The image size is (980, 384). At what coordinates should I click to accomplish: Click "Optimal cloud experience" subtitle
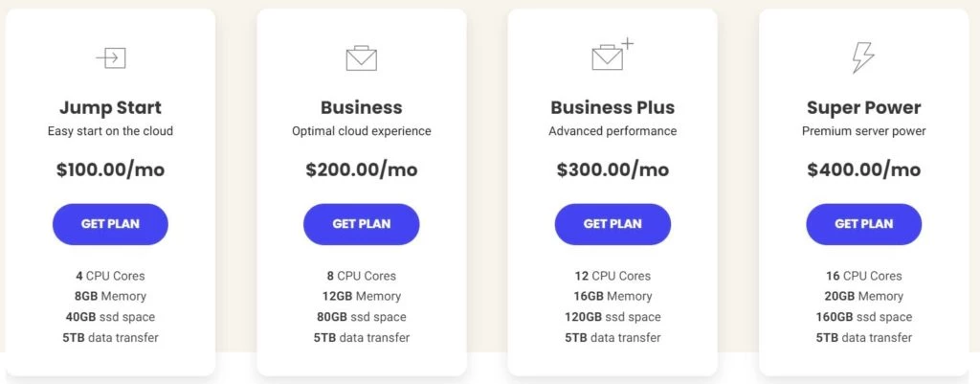click(x=362, y=131)
